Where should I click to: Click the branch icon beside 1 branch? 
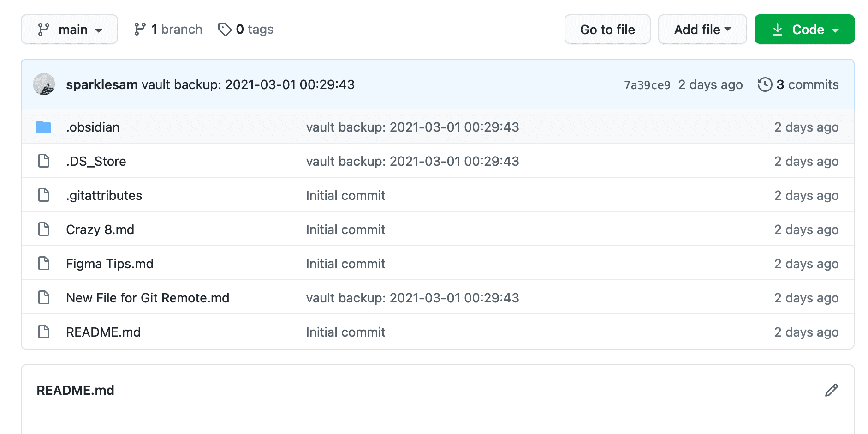coord(140,30)
